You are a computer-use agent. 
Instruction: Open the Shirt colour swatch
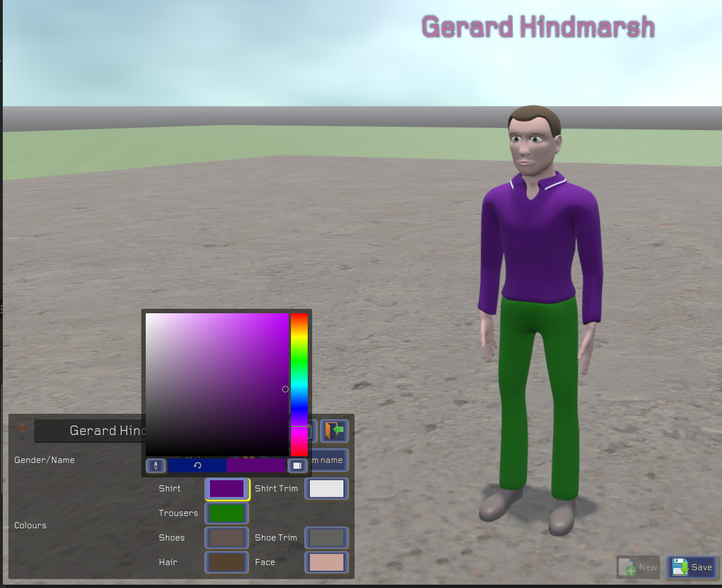pos(227,489)
